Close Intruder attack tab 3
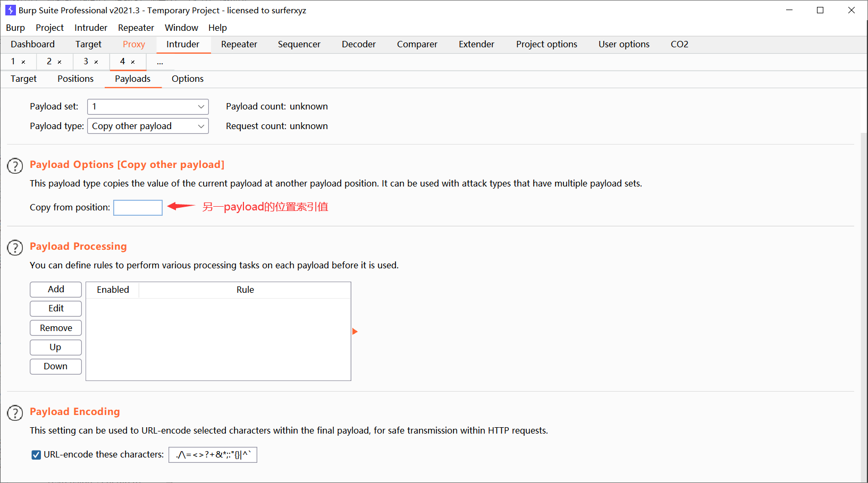This screenshot has width=868, height=483. click(96, 62)
